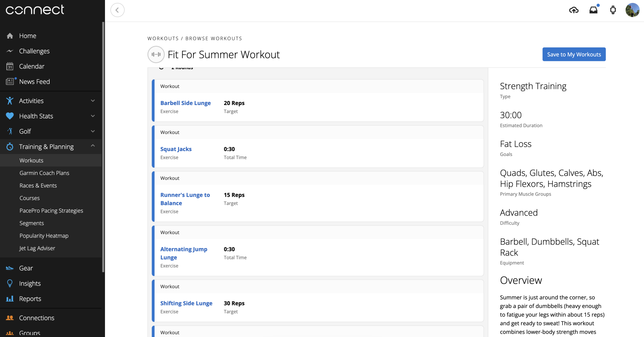Click Save to My Workouts button
Screen dimensions: 644x337
coord(574,54)
